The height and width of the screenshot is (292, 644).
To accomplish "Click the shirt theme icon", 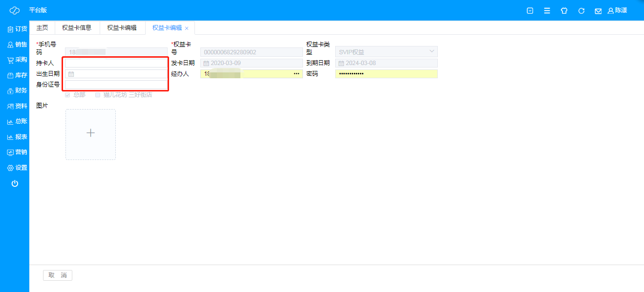I will tap(564, 10).
